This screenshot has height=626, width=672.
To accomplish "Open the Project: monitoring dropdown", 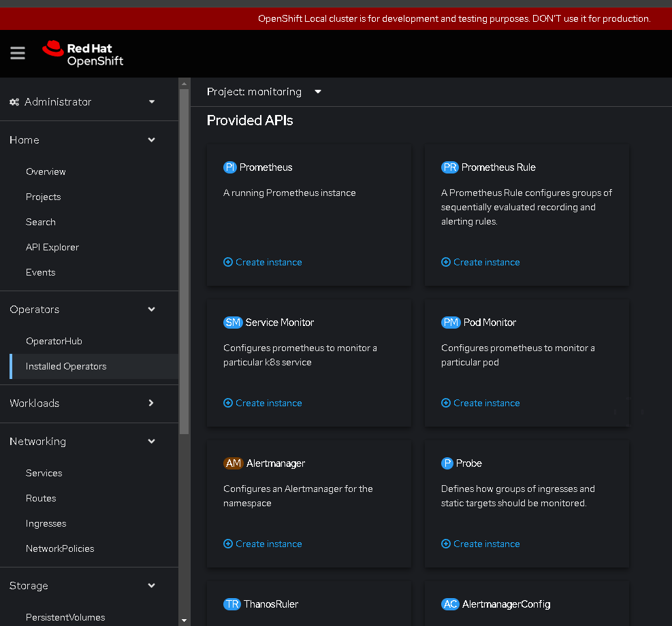I will click(x=264, y=92).
